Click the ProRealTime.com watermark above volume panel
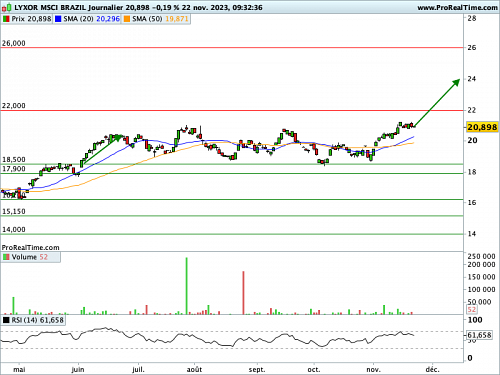Screen dimensions: 500x375 [30, 248]
